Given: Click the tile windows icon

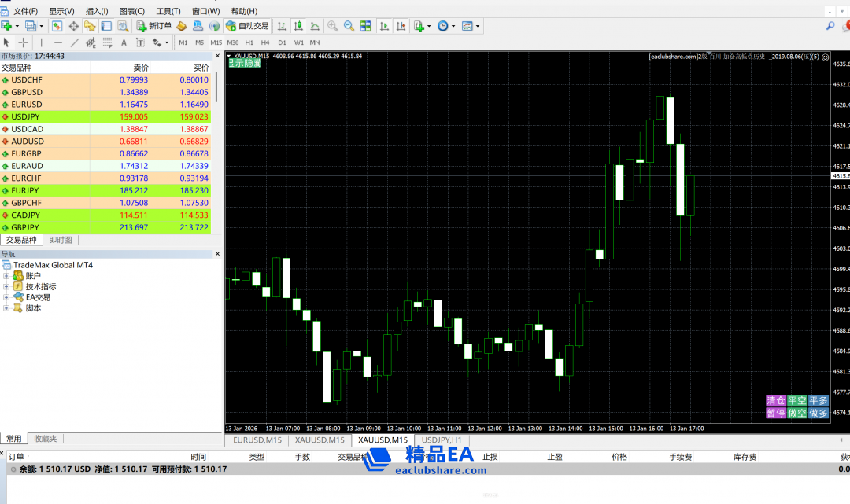Looking at the screenshot, I should click(x=365, y=26).
